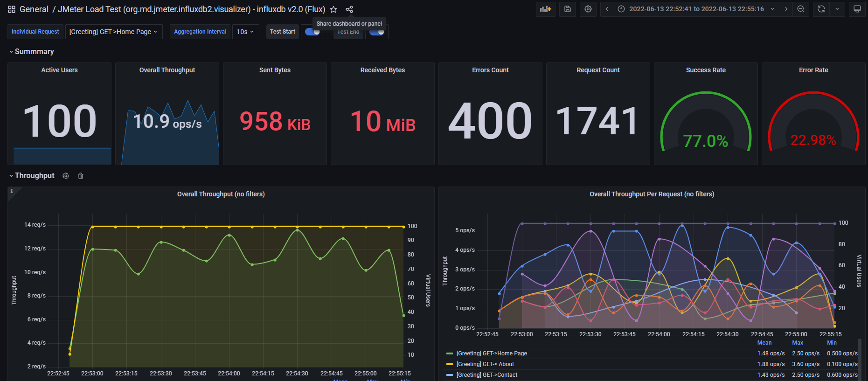Open the time range picker

click(x=696, y=9)
